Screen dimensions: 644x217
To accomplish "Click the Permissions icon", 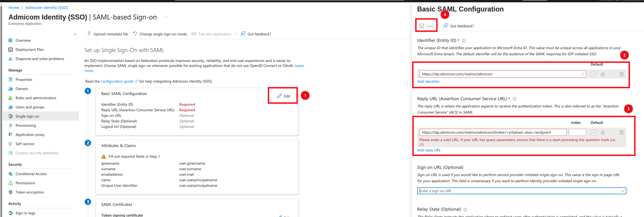I will 11,183.
